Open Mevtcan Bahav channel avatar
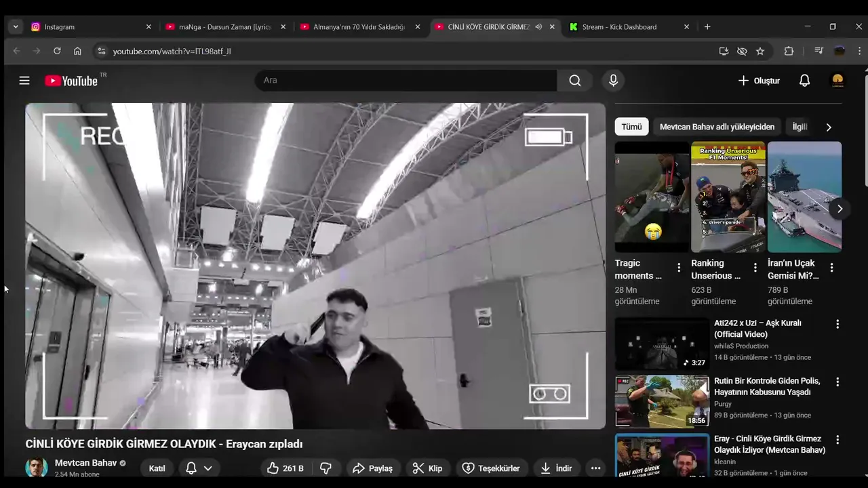Image resolution: width=868 pixels, height=488 pixels. click(37, 468)
